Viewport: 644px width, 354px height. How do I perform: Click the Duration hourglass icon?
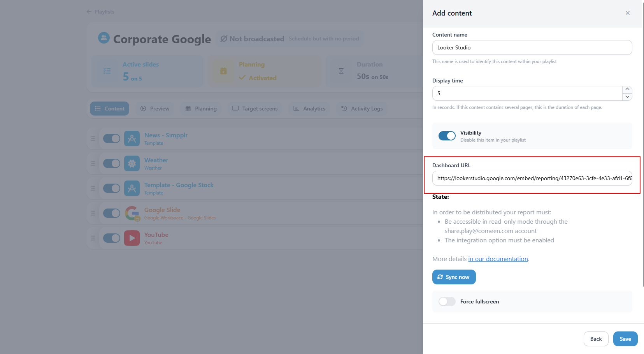click(x=341, y=71)
